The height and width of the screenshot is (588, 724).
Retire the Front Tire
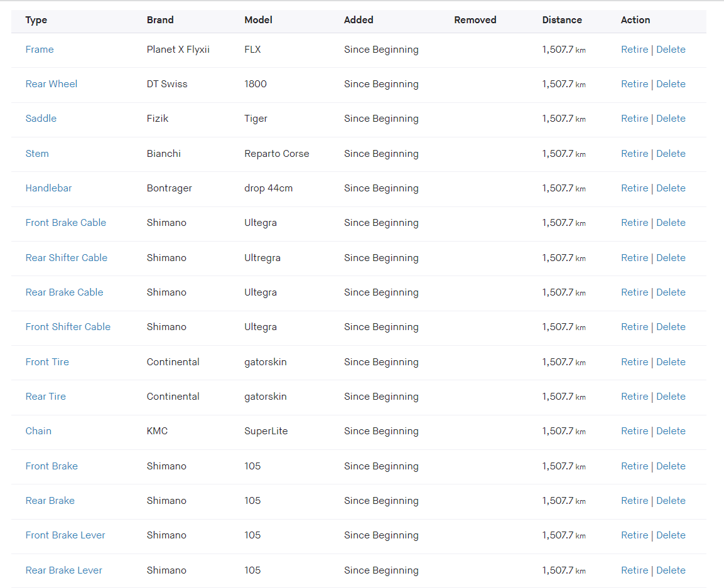coord(634,362)
